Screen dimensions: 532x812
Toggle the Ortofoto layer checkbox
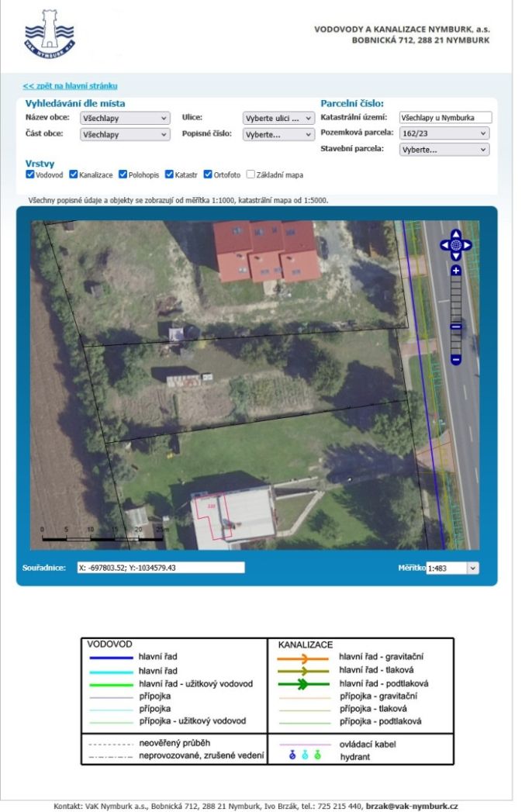coord(208,174)
